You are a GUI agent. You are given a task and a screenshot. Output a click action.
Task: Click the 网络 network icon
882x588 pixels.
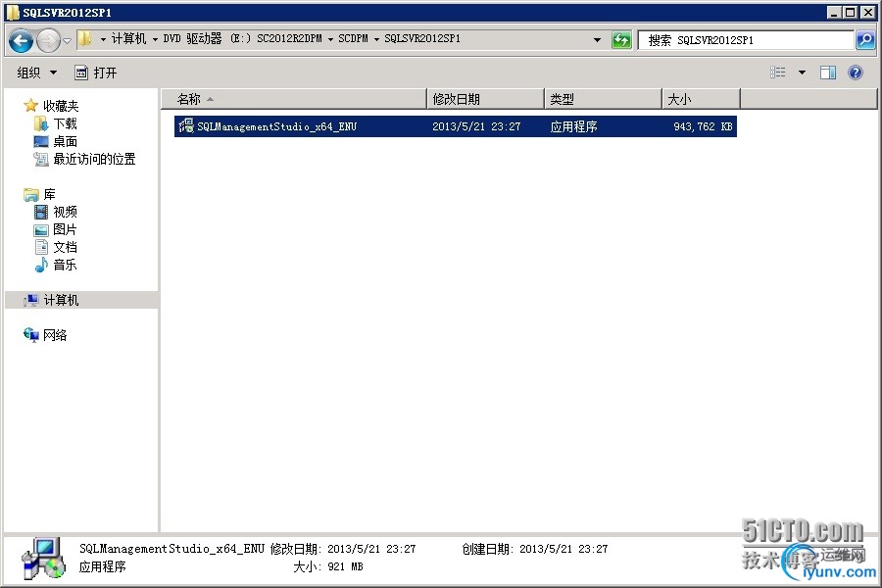31,335
